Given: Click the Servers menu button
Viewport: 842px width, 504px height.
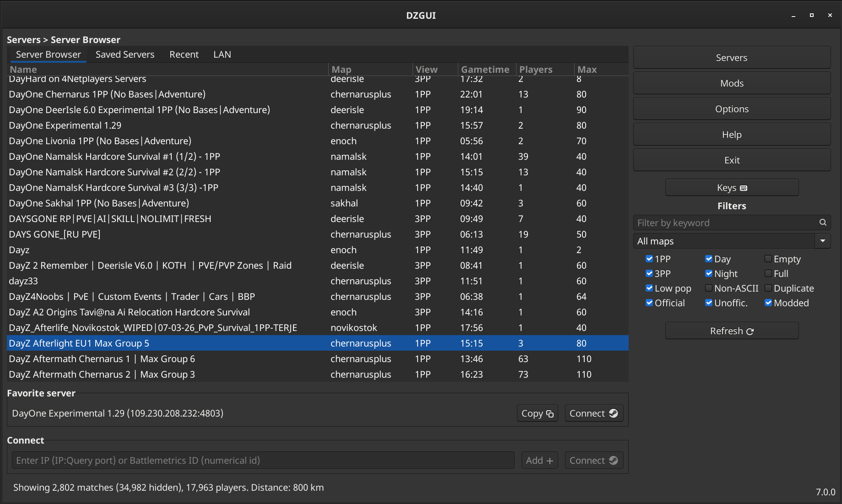Looking at the screenshot, I should pos(732,58).
